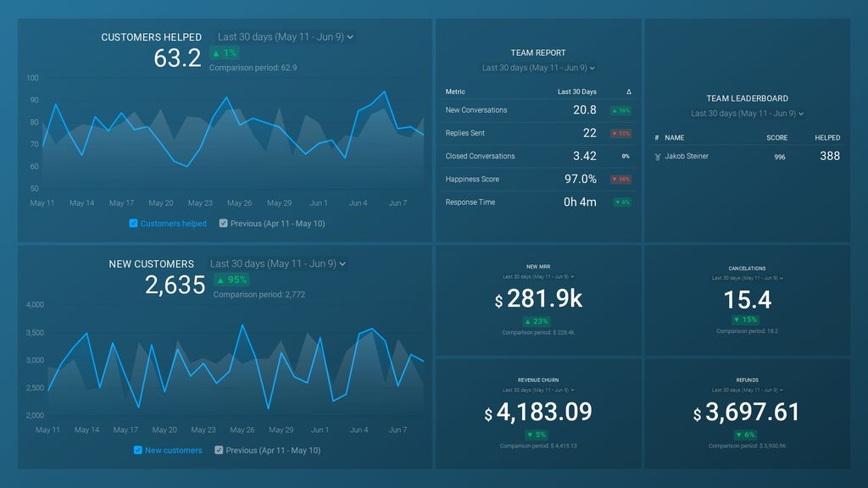Select the Replies Sent metric row
Screen dimensions: 868x488
(x=538, y=133)
